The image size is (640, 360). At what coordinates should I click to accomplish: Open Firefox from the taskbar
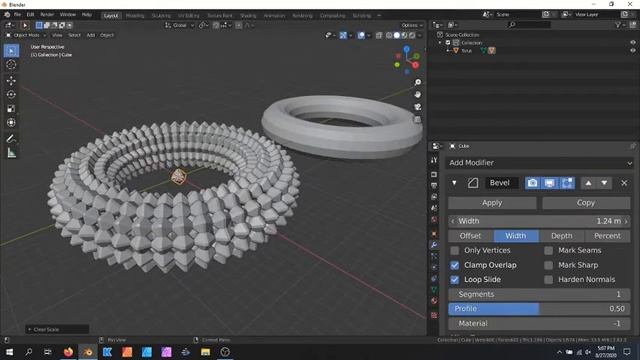[x=68, y=352]
